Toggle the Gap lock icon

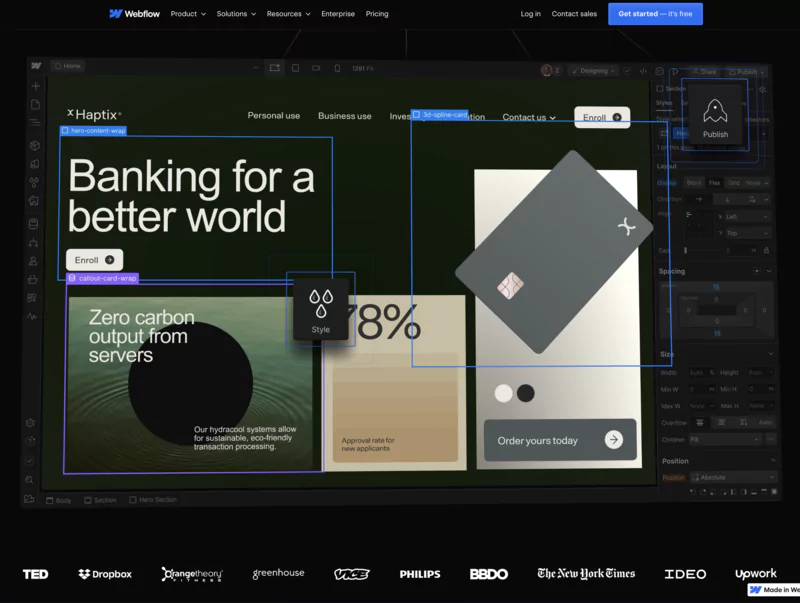(x=766, y=250)
